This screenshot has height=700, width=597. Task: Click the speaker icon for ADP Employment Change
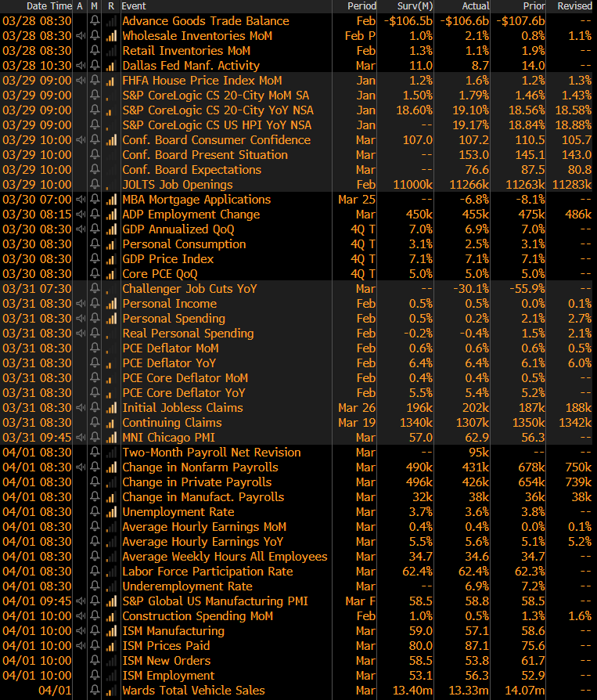(x=81, y=215)
